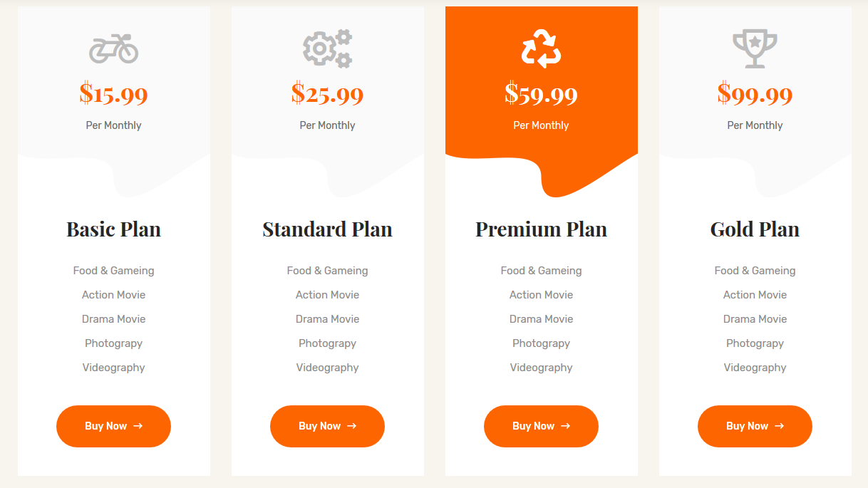The image size is (868, 488).
Task: Select the $25.99 price text
Action: 328,94
